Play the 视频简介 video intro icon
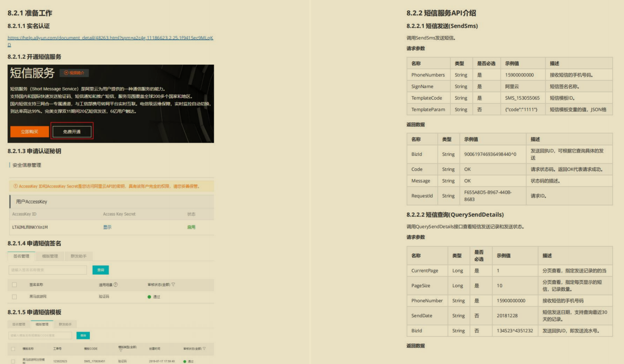The height and width of the screenshot is (364, 624). point(67,73)
